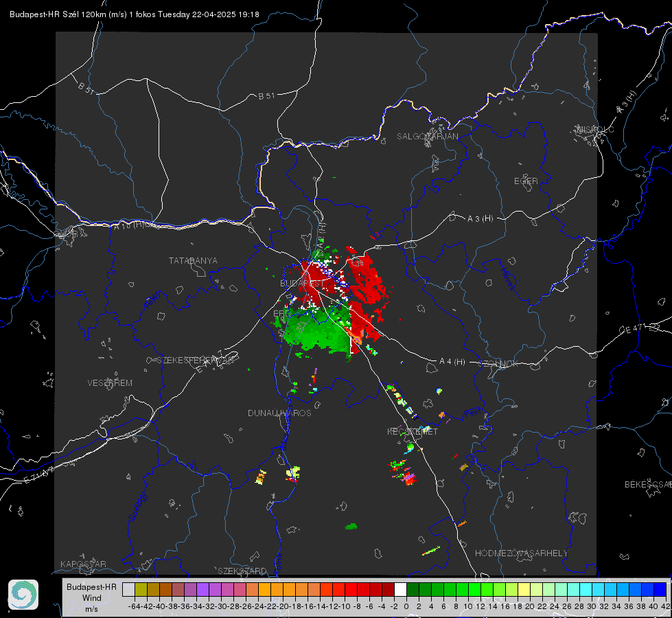Click the radar title text 'Budapest-HR Szél 120km'

(58, 14)
